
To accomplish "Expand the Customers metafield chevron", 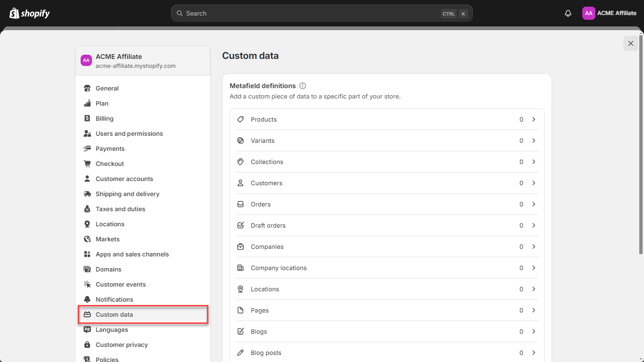I will pyautogui.click(x=534, y=183).
